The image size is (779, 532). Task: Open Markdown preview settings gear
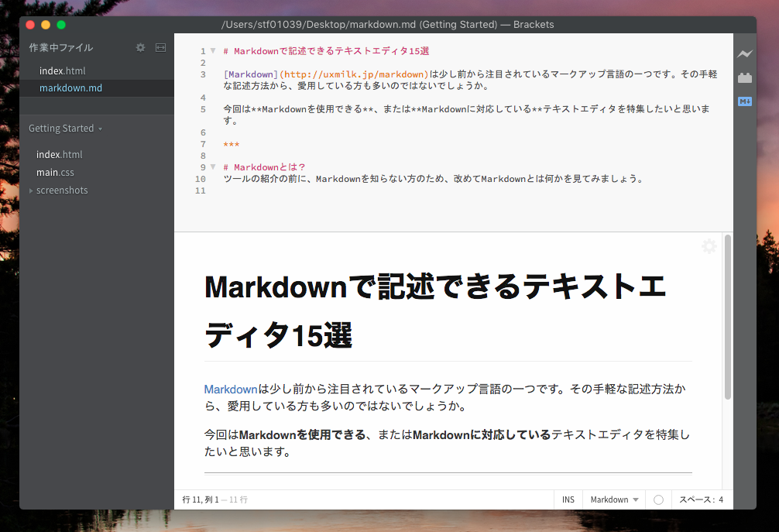tap(709, 246)
